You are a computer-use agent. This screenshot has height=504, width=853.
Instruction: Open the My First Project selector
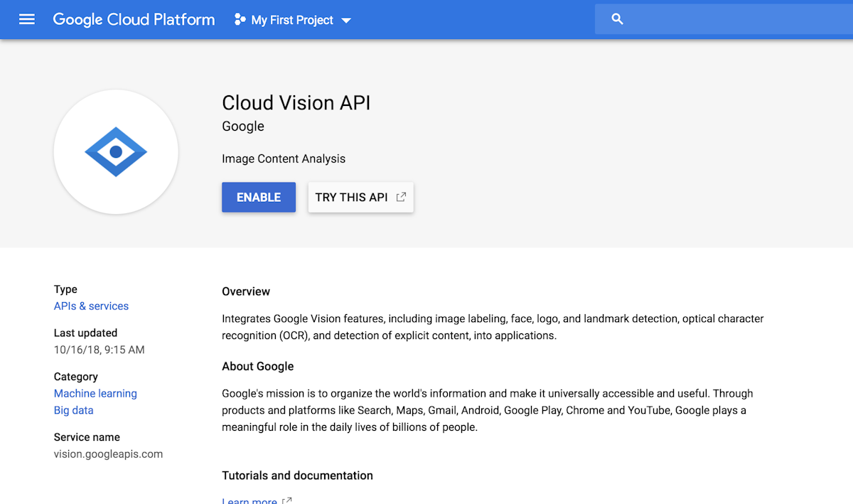point(292,20)
